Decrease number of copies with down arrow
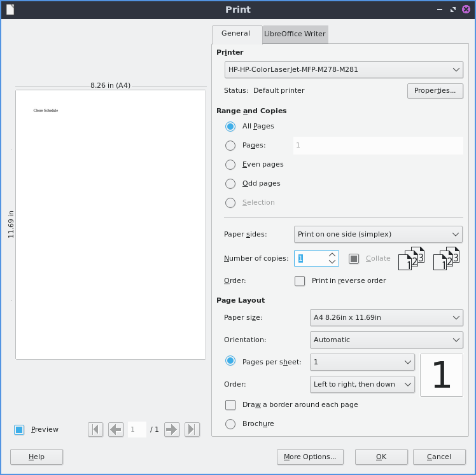The height and width of the screenshot is (475, 476). tap(332, 261)
